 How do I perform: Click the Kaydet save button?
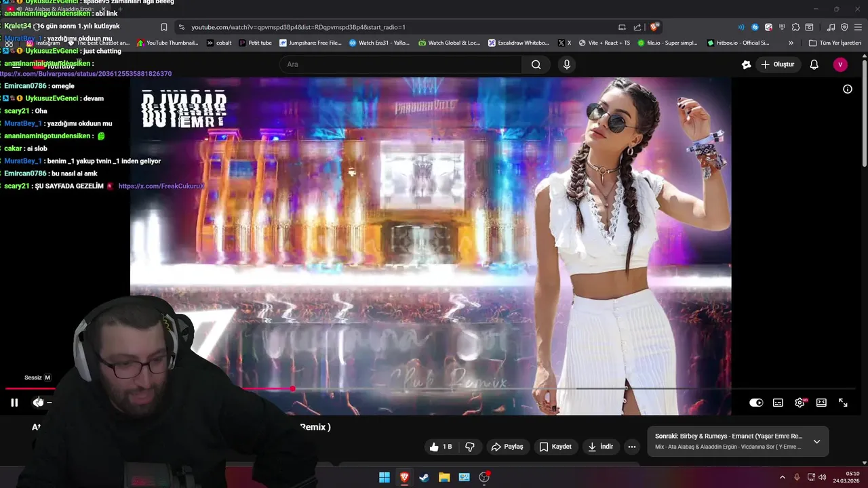click(555, 447)
